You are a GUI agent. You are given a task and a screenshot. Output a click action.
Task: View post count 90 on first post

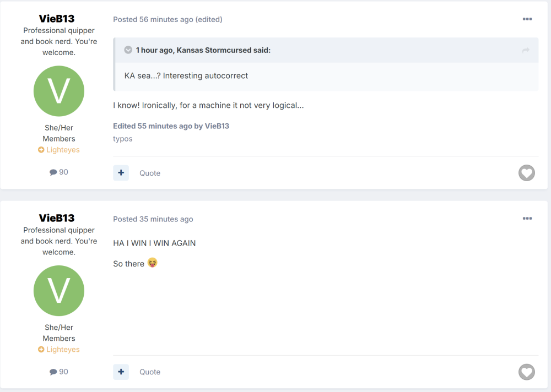coord(59,172)
